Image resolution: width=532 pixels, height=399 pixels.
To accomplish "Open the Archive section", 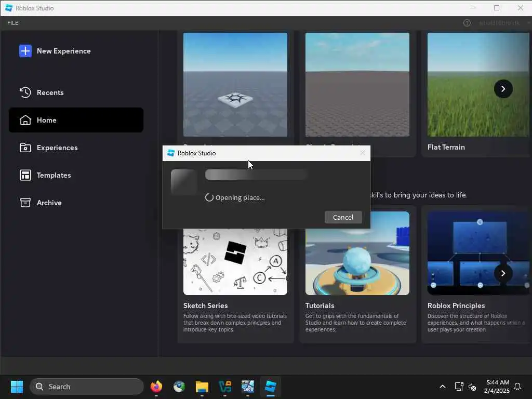I will pos(76,203).
